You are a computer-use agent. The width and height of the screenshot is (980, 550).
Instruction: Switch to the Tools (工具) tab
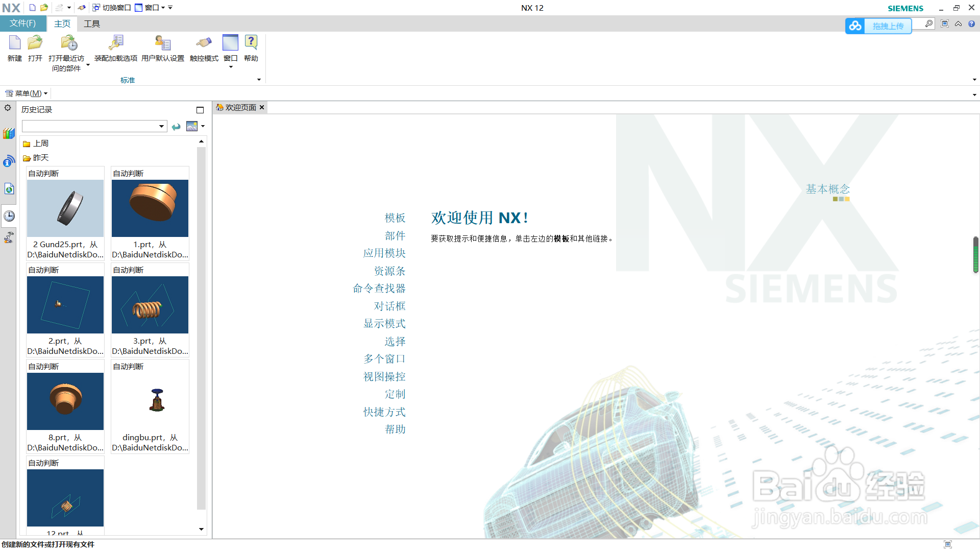92,24
